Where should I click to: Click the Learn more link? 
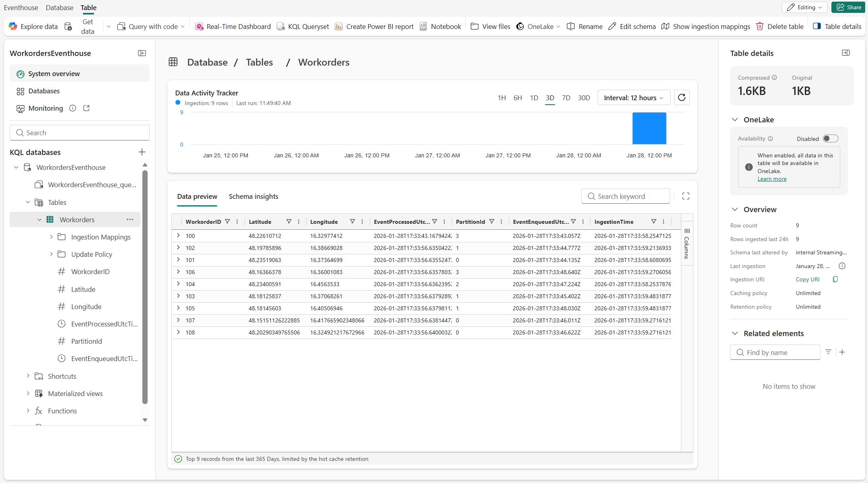[771, 179]
